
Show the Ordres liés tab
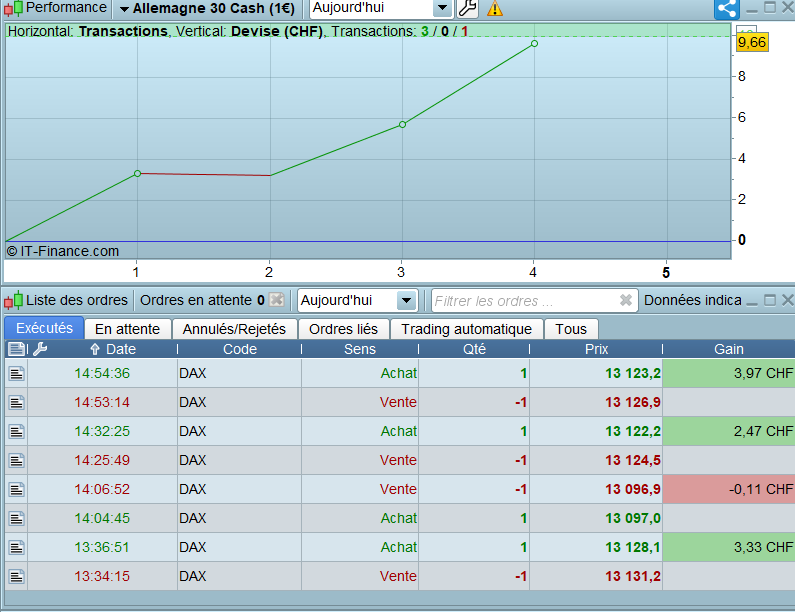(x=343, y=329)
